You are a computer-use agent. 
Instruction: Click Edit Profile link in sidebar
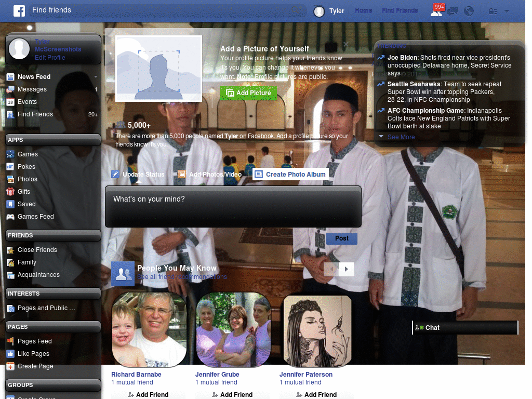point(50,57)
